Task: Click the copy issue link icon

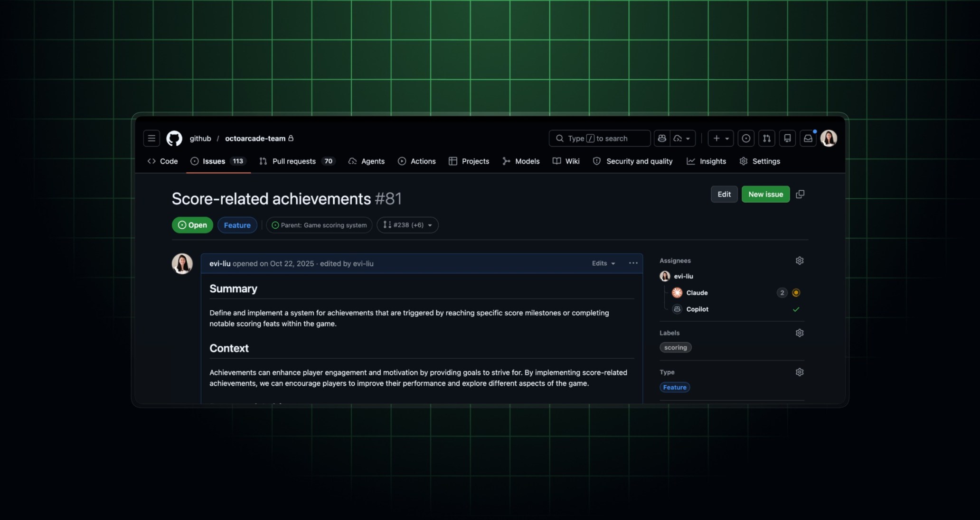Action: (800, 194)
